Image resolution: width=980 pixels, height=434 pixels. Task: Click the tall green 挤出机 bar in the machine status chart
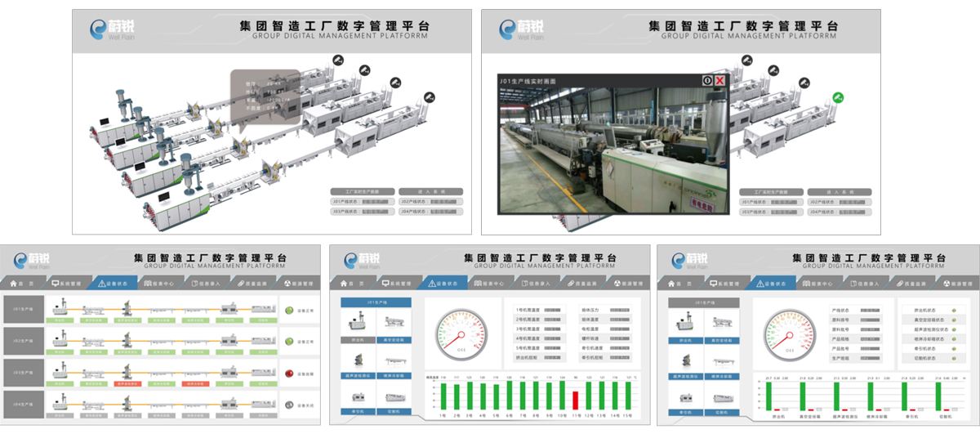point(770,396)
